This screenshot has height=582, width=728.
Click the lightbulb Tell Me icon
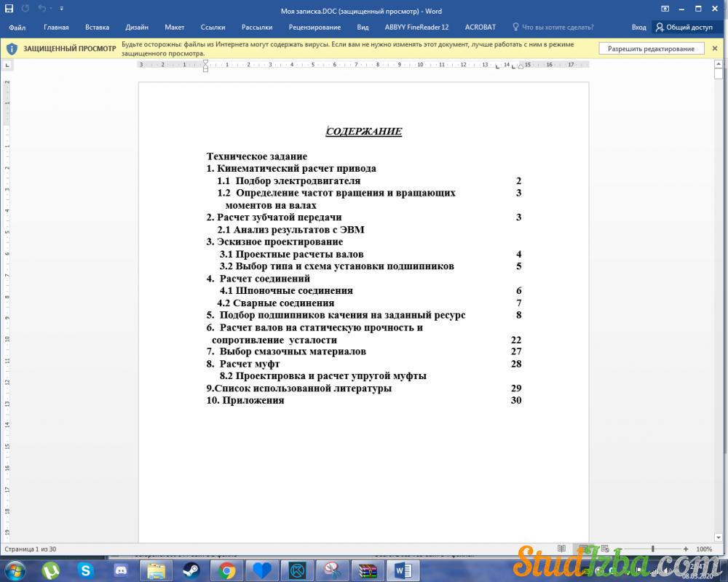click(515, 27)
